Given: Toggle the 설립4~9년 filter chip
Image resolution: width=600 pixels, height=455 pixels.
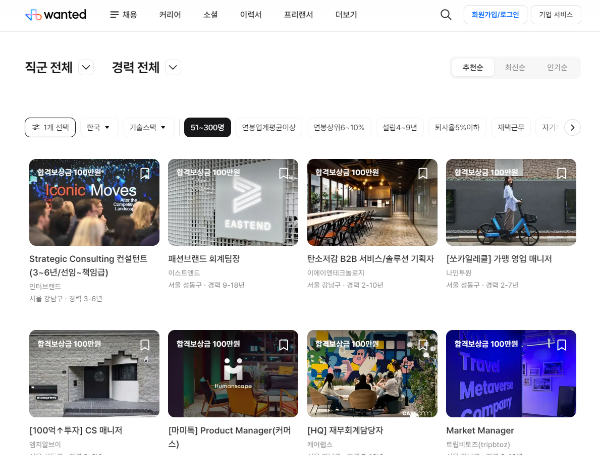Looking at the screenshot, I should coord(400,127).
